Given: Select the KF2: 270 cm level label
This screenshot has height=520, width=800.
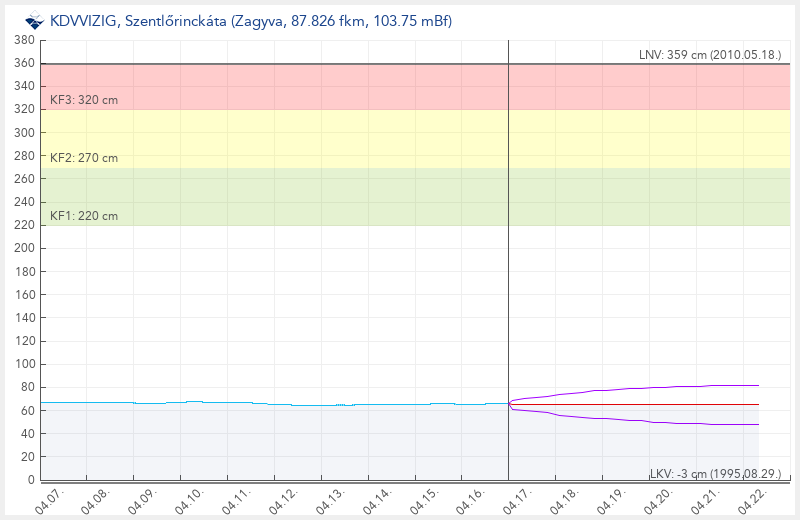Looking at the screenshot, I should point(84,158).
